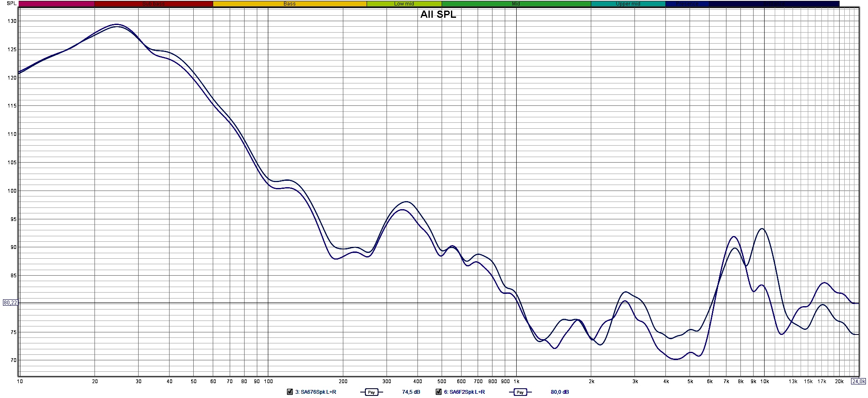Select the 6: SA6F2Spk L+R trace label
868x398 pixels.
465,392
